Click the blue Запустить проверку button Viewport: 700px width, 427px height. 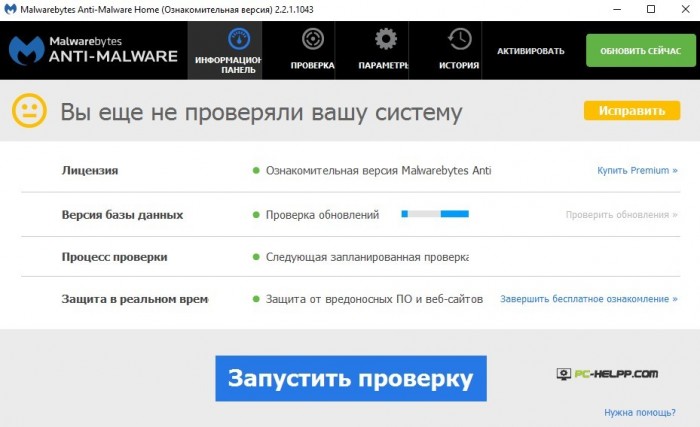351,378
